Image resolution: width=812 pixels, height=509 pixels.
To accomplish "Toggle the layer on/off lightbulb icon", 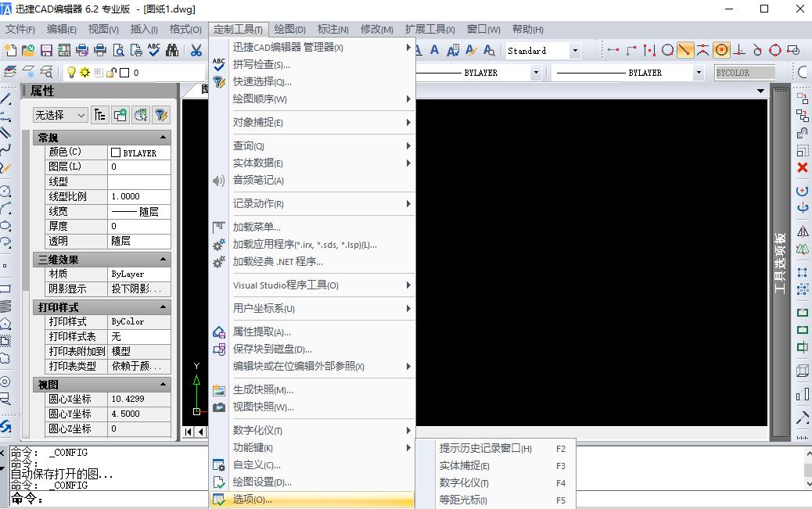I will pyautogui.click(x=71, y=73).
